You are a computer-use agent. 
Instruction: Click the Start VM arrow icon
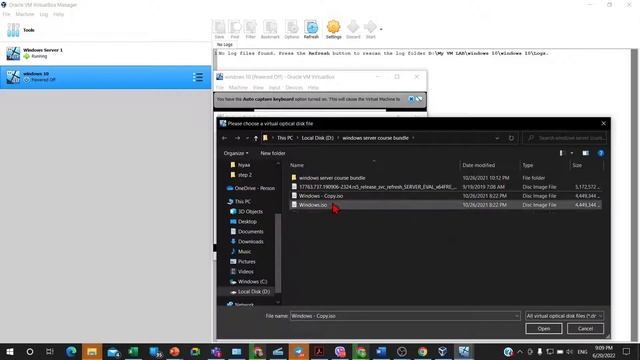[x=370, y=29]
